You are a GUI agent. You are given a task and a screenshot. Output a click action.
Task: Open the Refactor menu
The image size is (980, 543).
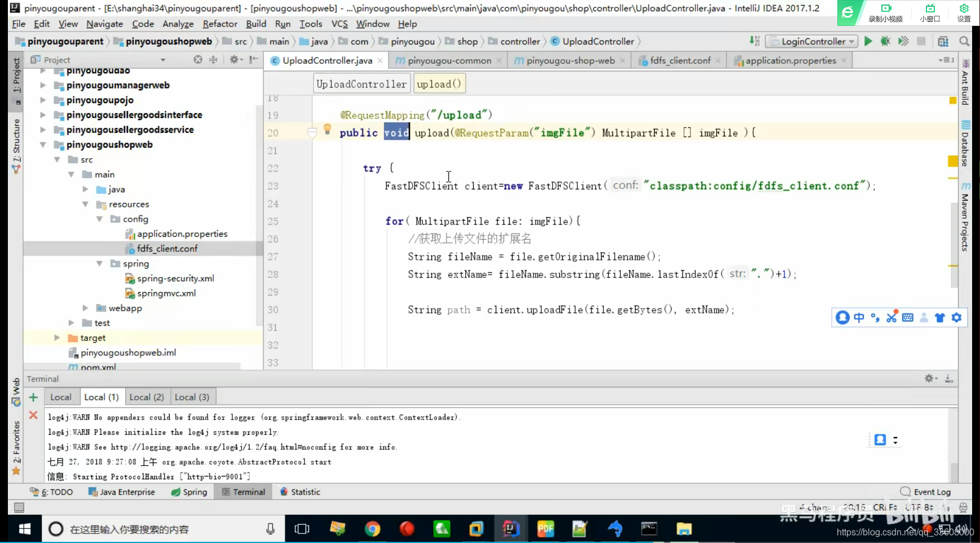tap(220, 24)
